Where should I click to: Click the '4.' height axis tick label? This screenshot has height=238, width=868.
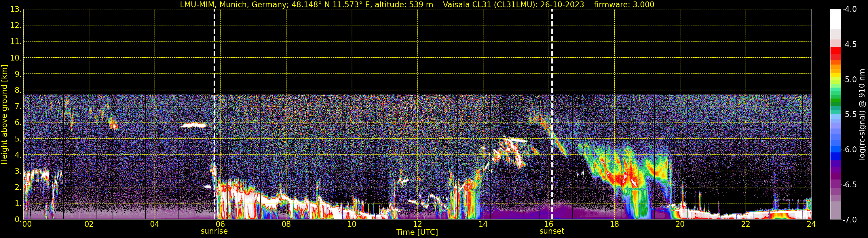point(18,155)
